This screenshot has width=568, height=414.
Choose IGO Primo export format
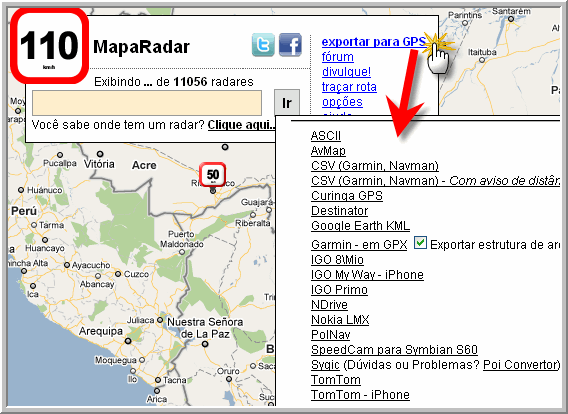339,290
